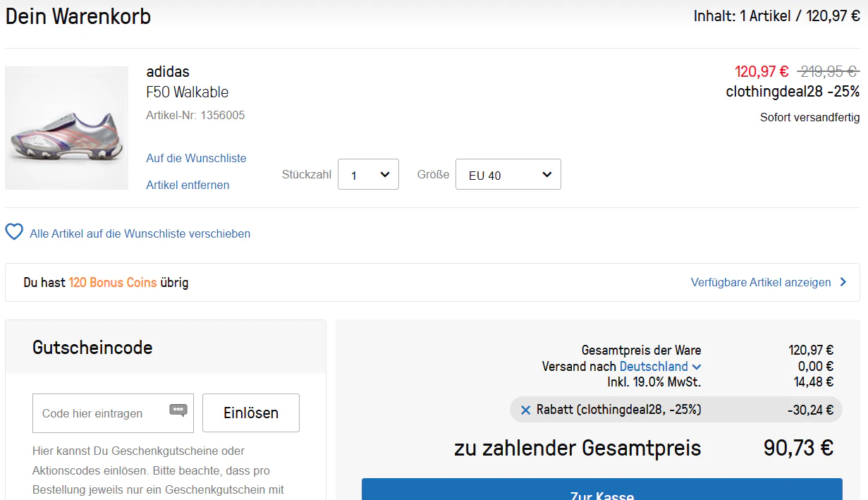Focus the Code hier eintragen field

[x=113, y=413]
